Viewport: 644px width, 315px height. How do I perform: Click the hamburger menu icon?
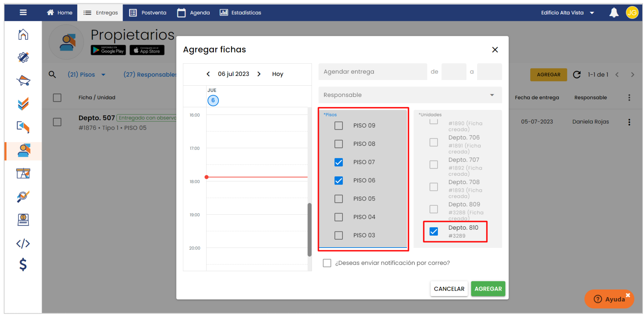click(x=23, y=12)
